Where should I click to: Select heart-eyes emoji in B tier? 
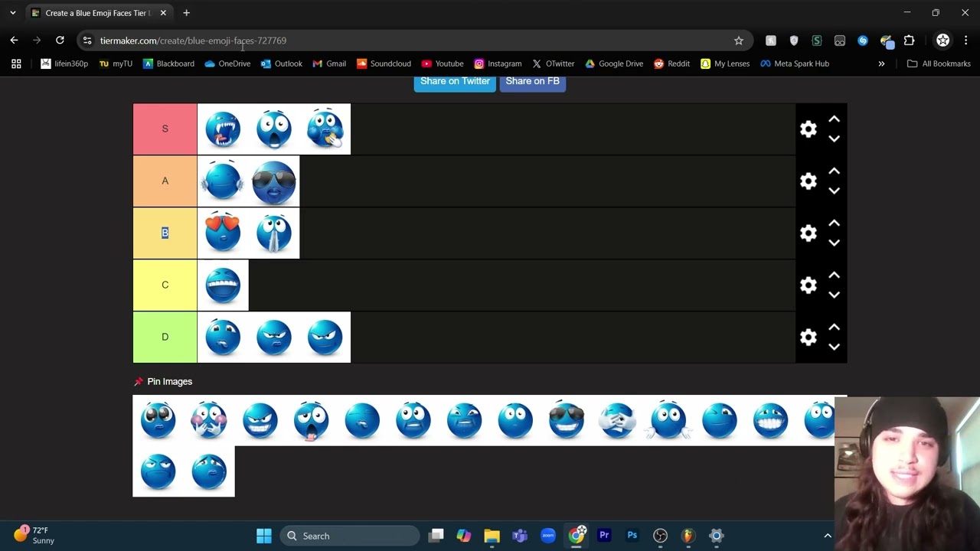(223, 233)
